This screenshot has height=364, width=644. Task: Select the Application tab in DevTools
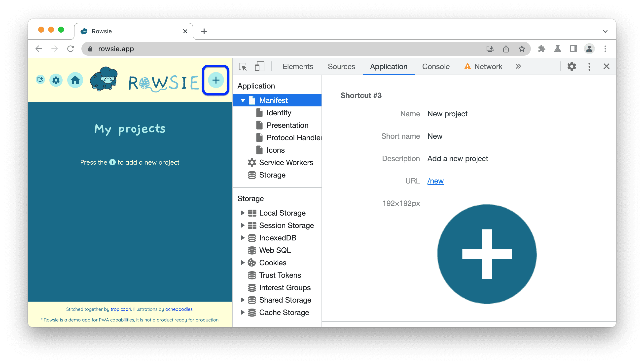[388, 66]
